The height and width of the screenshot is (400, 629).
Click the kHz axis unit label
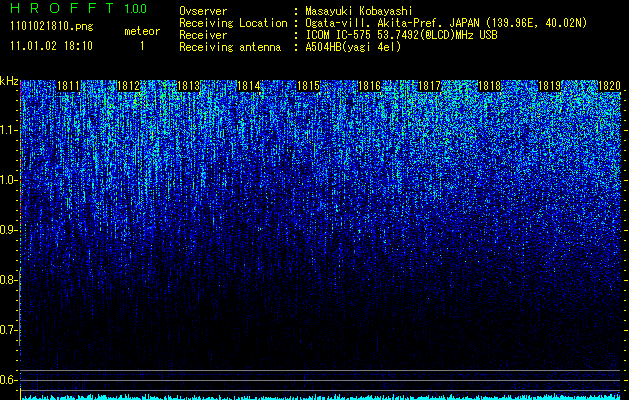point(9,82)
